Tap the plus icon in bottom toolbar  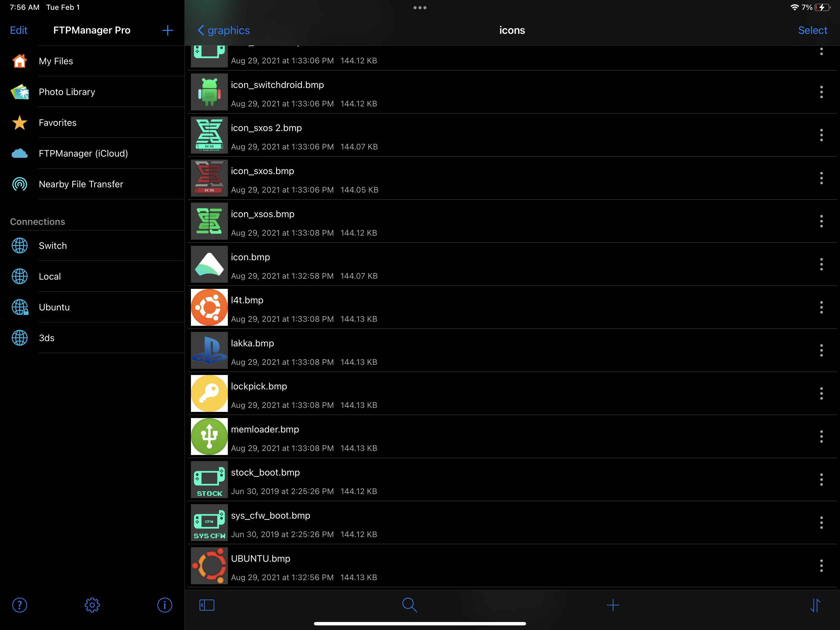click(x=613, y=605)
